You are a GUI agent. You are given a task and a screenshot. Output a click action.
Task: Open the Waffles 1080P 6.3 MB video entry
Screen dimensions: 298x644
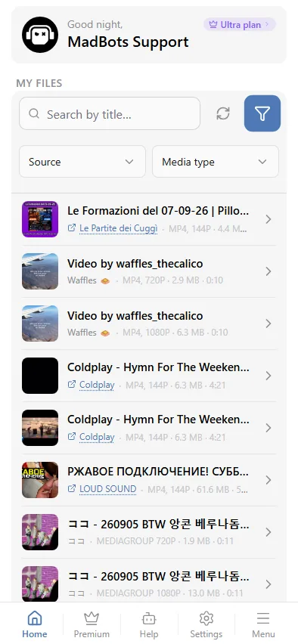pyautogui.click(x=149, y=324)
